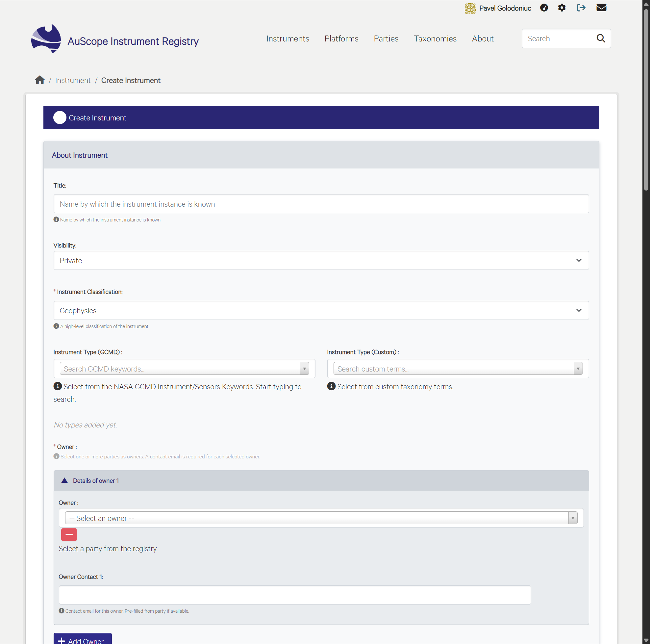Click info icon under Owner label
Image resolution: width=650 pixels, height=644 pixels.
click(56, 456)
